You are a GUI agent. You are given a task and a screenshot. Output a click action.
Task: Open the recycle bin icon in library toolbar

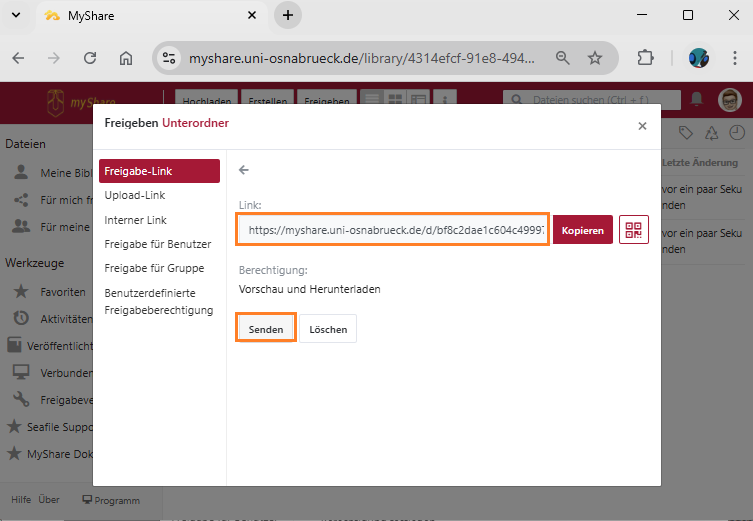click(x=711, y=133)
